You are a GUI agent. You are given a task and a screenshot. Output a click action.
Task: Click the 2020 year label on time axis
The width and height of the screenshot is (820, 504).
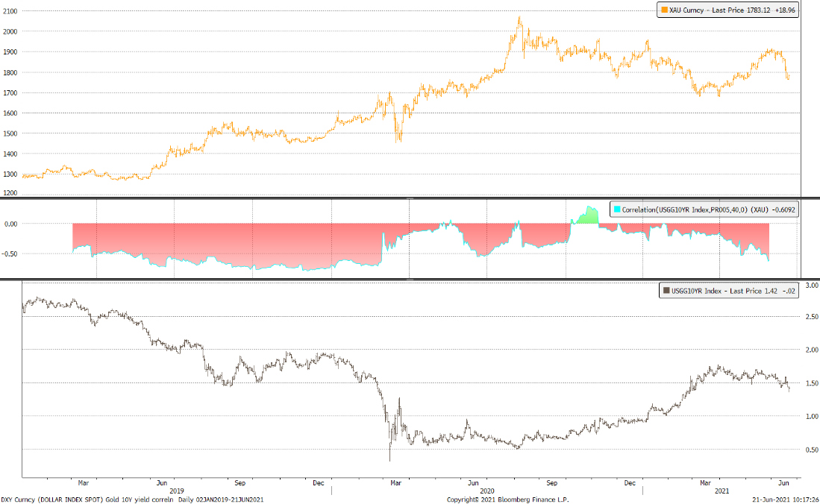tap(488, 491)
